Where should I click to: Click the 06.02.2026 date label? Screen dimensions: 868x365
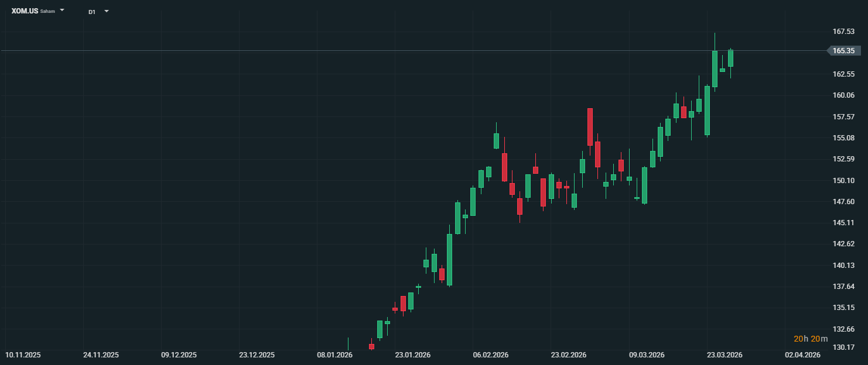click(491, 355)
